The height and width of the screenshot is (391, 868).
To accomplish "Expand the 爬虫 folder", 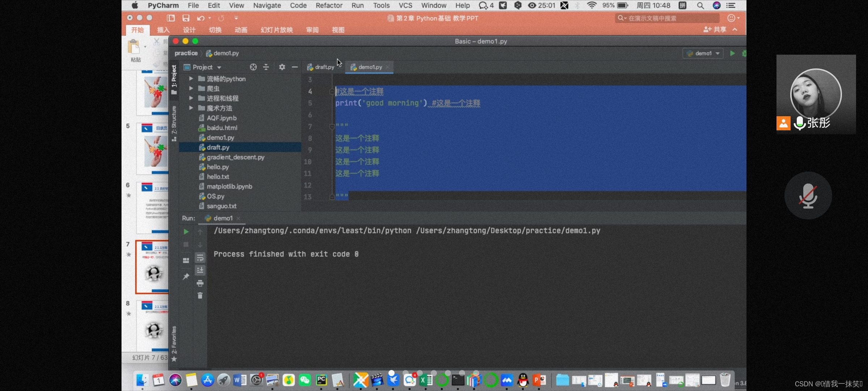I will click(x=191, y=88).
